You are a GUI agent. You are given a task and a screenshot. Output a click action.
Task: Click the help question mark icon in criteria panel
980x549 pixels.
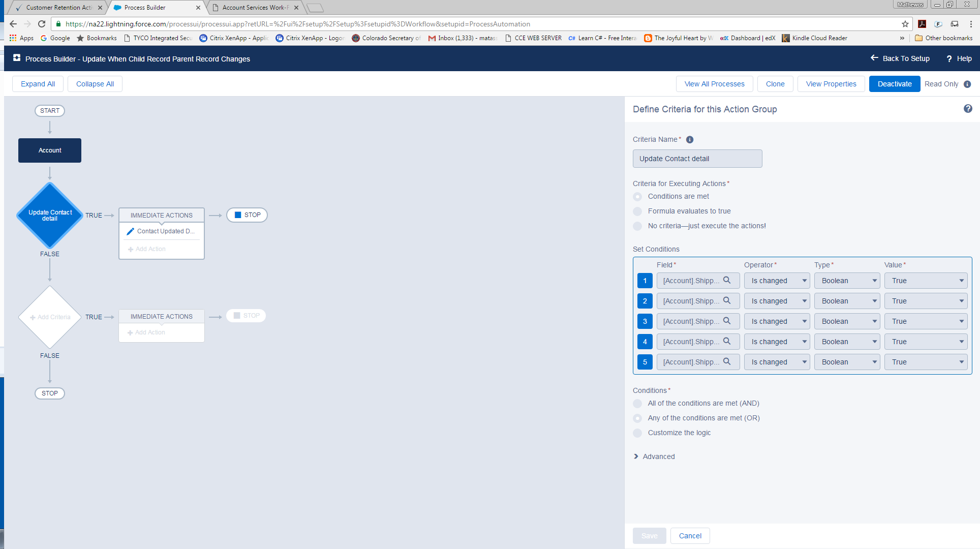pyautogui.click(x=968, y=109)
